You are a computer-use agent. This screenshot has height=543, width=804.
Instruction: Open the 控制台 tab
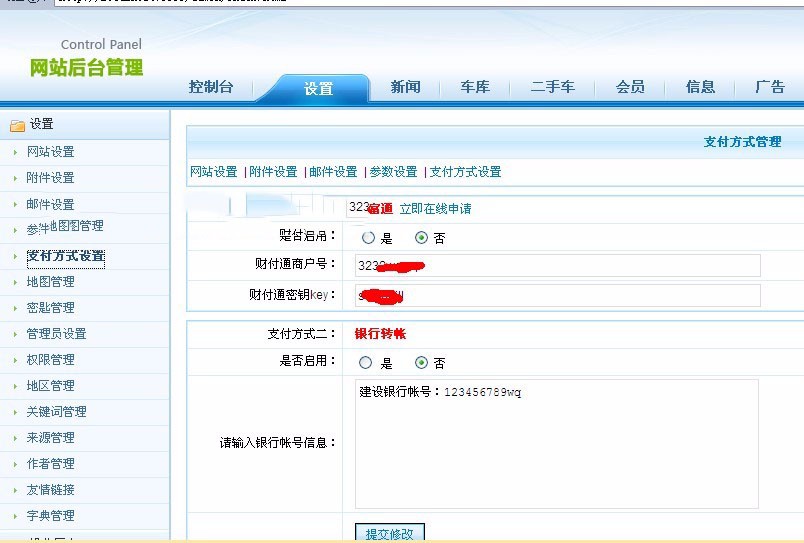click(x=211, y=87)
